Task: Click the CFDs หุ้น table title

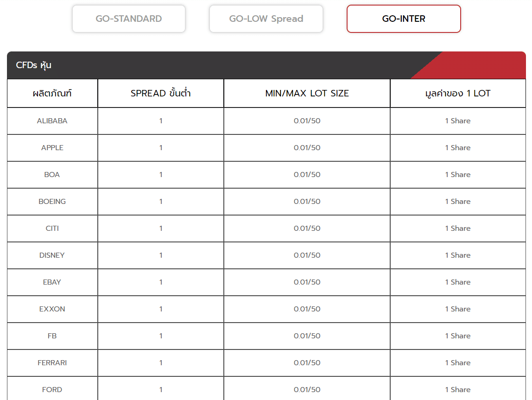Action: click(33, 65)
